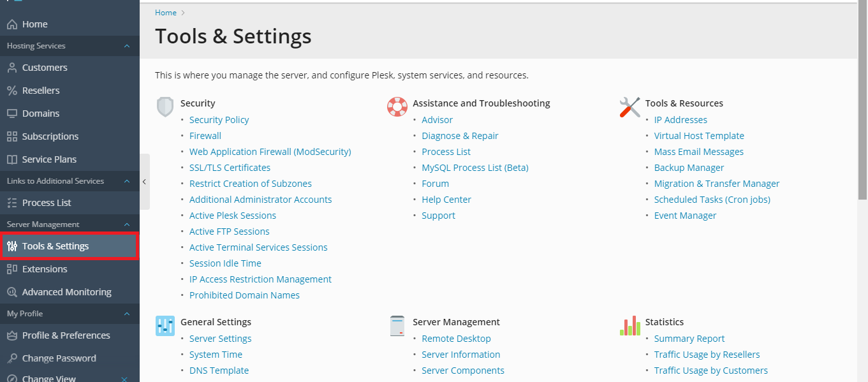Open the Backup Manager link

689,168
